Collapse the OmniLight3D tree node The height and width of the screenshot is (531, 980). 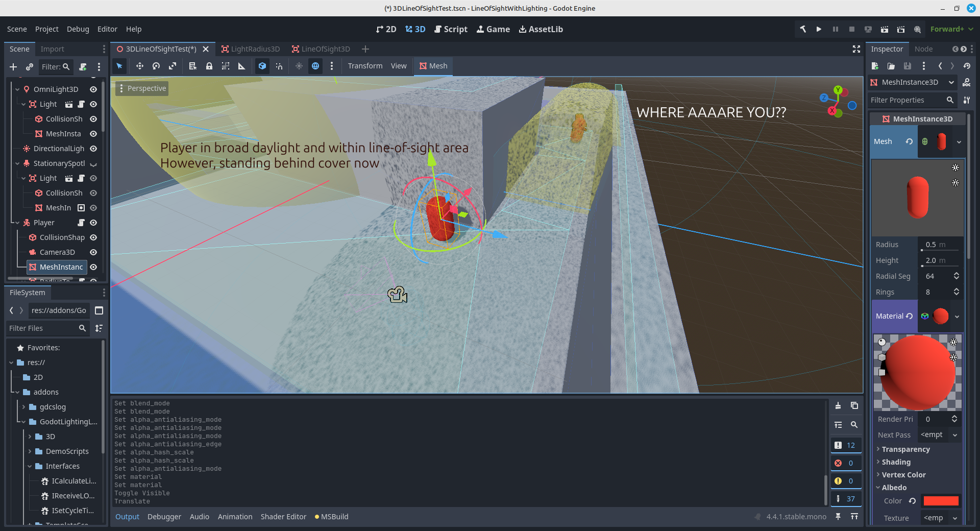coord(17,89)
